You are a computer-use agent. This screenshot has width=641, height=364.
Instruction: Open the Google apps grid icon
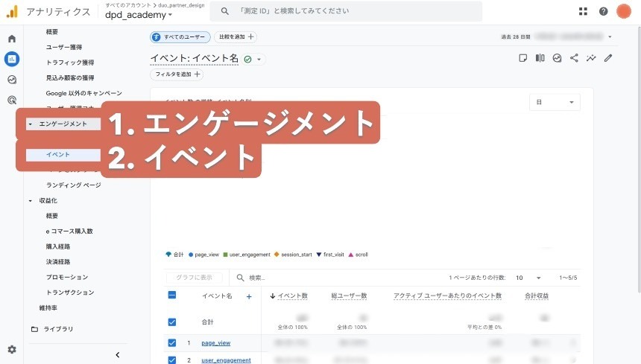583,11
